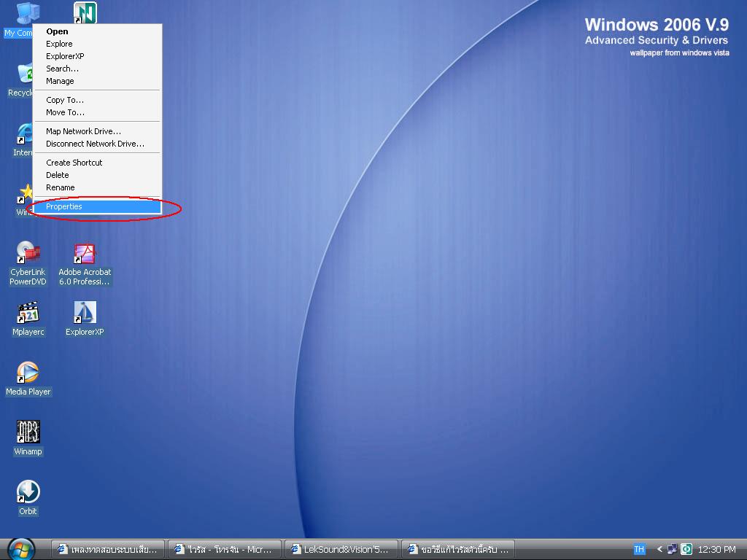Select the My Computer desktop icon
This screenshot has width=747, height=560.
pyautogui.click(x=19, y=19)
